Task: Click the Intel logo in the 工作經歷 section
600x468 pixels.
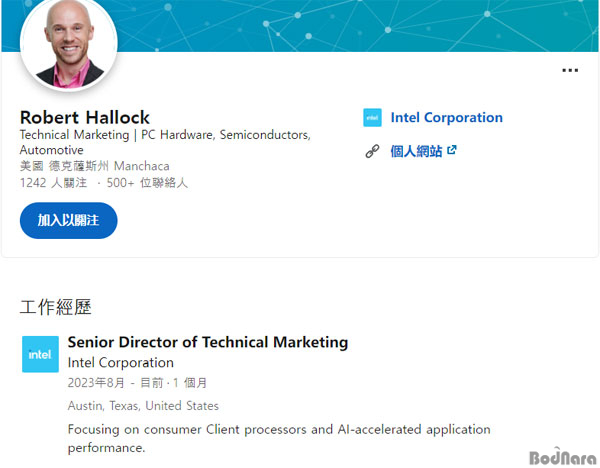Action: pyautogui.click(x=40, y=354)
